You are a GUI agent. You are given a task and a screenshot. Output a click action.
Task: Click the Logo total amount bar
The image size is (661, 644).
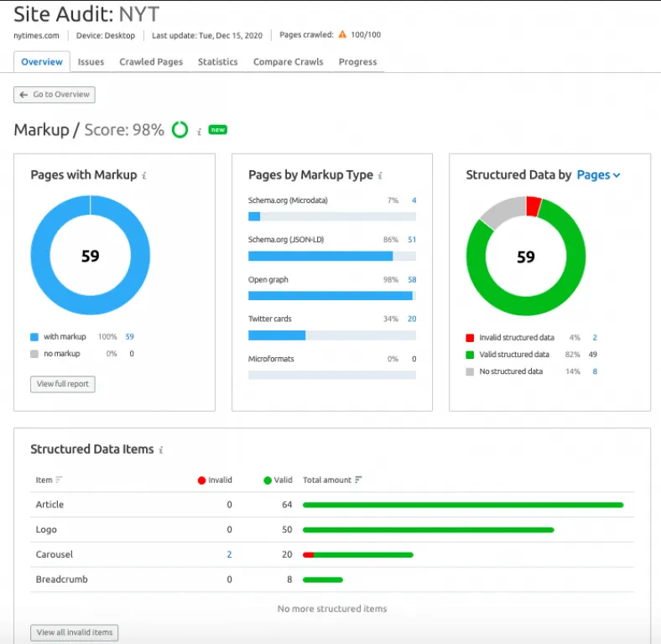coord(429,530)
